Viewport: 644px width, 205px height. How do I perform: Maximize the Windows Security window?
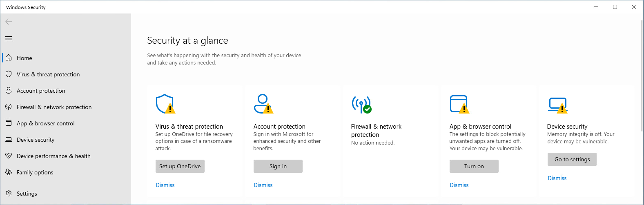(615, 7)
